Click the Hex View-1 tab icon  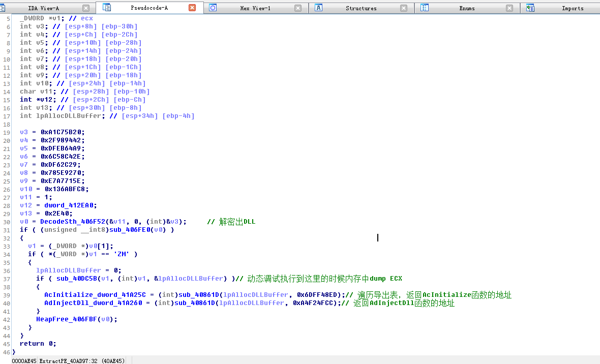point(213,8)
